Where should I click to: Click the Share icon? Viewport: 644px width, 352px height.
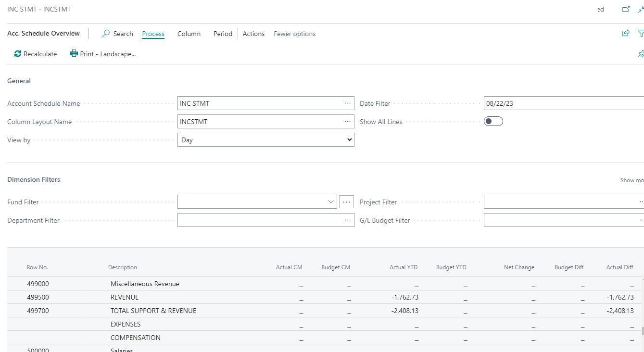point(626,33)
